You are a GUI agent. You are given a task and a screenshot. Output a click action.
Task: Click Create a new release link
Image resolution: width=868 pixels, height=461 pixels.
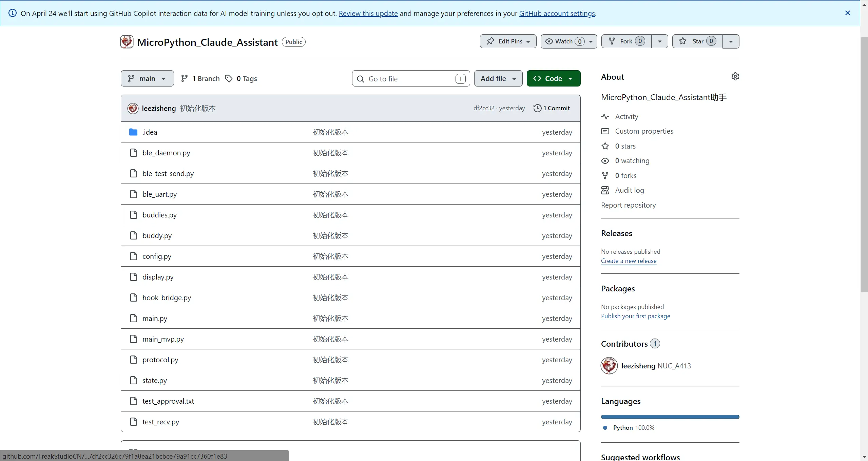click(x=629, y=261)
